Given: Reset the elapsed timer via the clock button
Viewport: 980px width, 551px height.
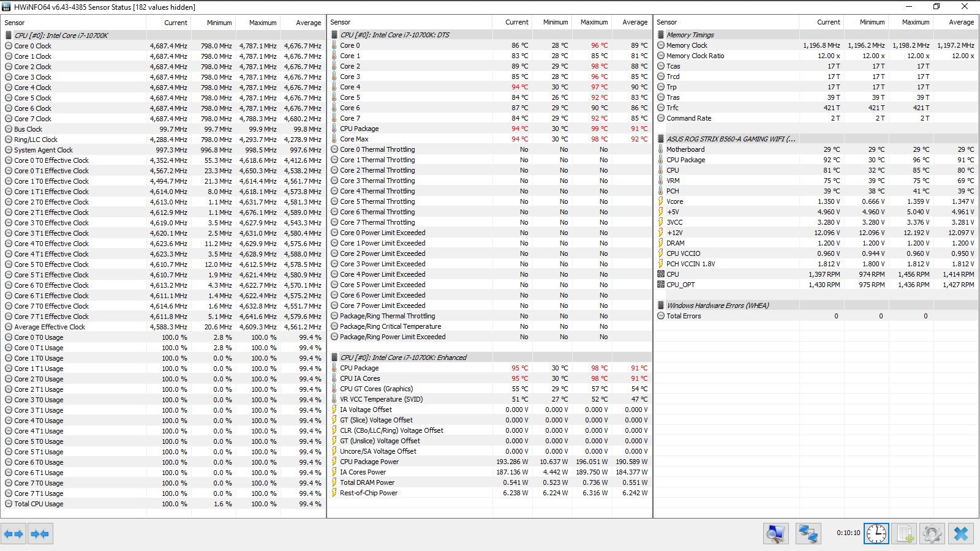Looking at the screenshot, I should click(x=876, y=534).
